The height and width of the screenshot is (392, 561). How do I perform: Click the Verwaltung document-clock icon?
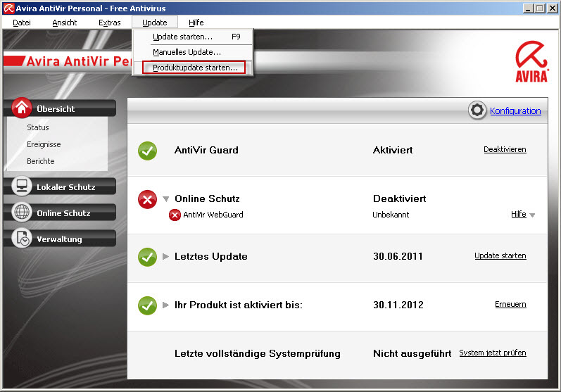click(21, 238)
